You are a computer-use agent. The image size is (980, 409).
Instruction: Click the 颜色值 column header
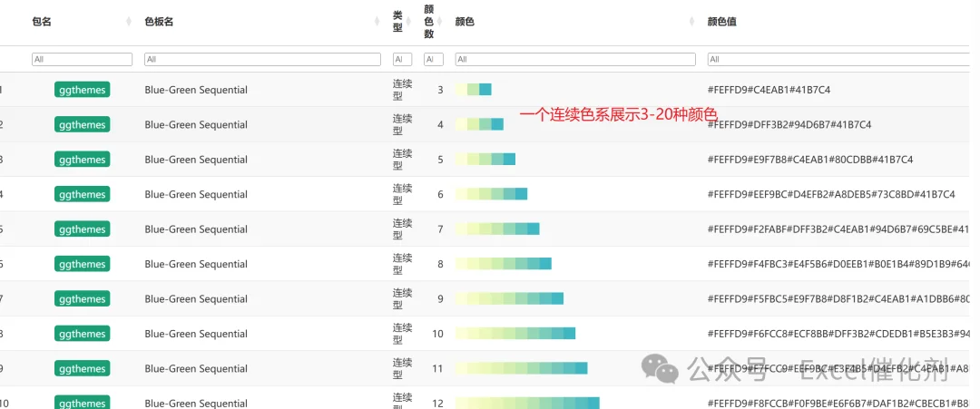pyautogui.click(x=722, y=22)
